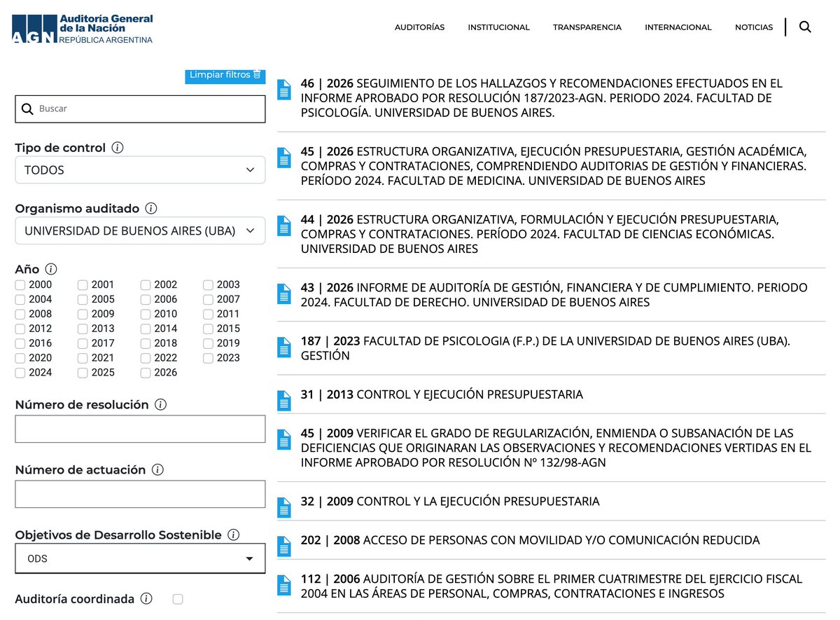Check the 2006 year checkbox
The image size is (840, 620).
[x=146, y=299]
